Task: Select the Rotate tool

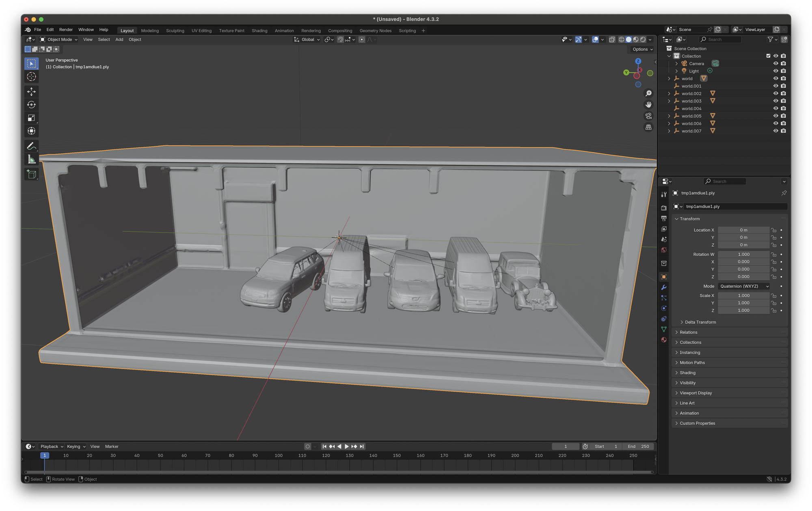Action: [31, 105]
